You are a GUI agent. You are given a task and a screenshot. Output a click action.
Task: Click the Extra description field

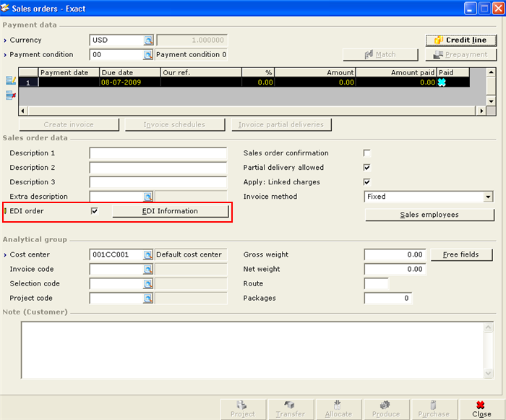pos(116,197)
